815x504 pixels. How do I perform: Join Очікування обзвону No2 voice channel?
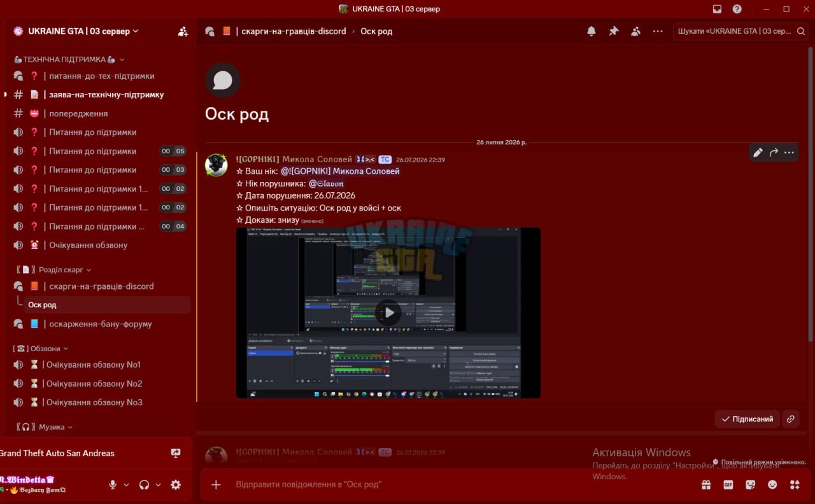[x=98, y=384]
